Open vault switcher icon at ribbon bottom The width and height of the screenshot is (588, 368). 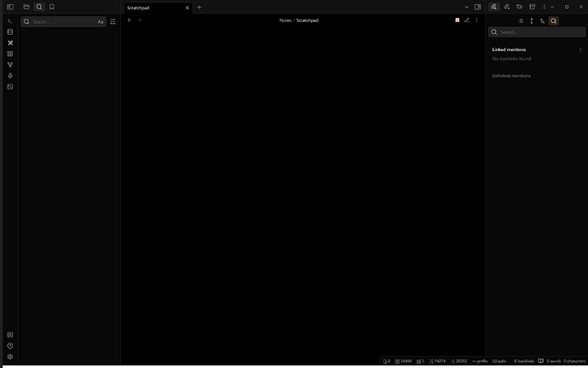pos(10,335)
